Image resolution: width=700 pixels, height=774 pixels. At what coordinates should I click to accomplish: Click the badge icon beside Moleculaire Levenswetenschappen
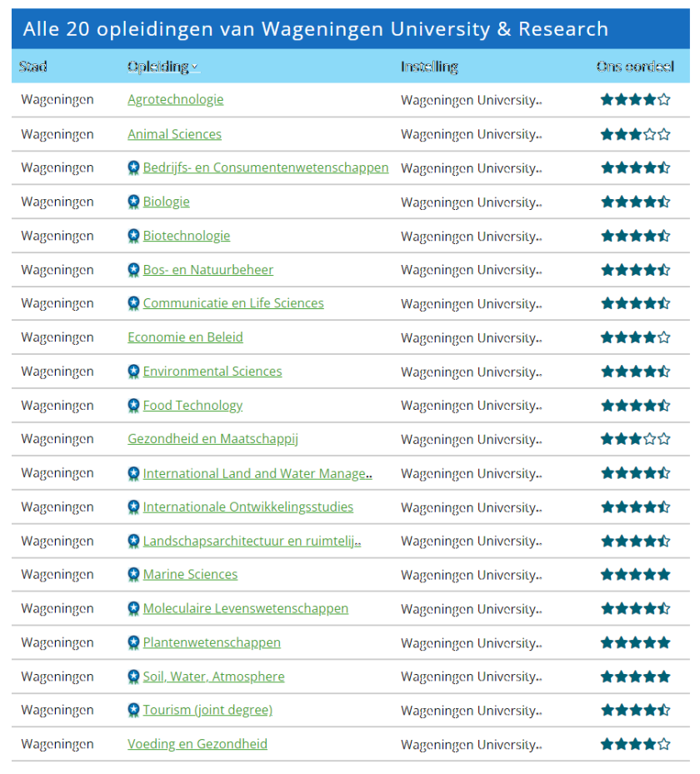(133, 609)
